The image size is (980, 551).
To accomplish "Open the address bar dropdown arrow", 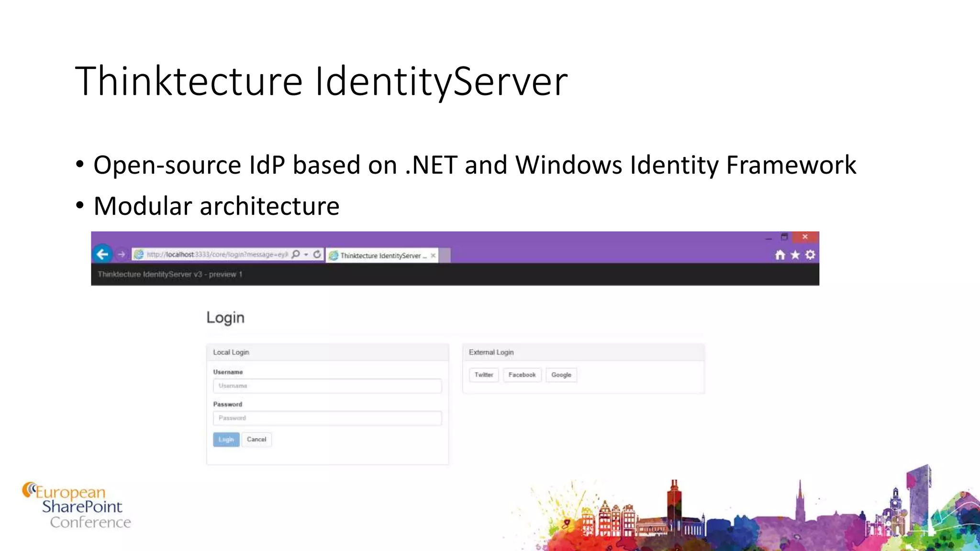I will tap(306, 255).
